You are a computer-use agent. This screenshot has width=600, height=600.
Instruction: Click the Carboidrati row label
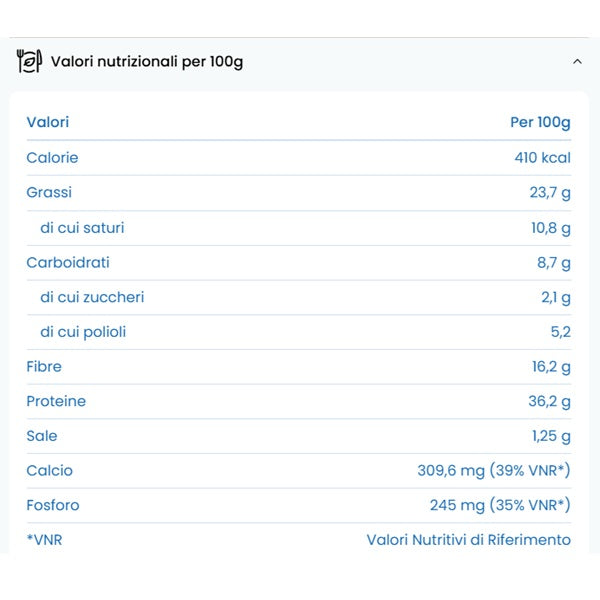click(x=68, y=262)
